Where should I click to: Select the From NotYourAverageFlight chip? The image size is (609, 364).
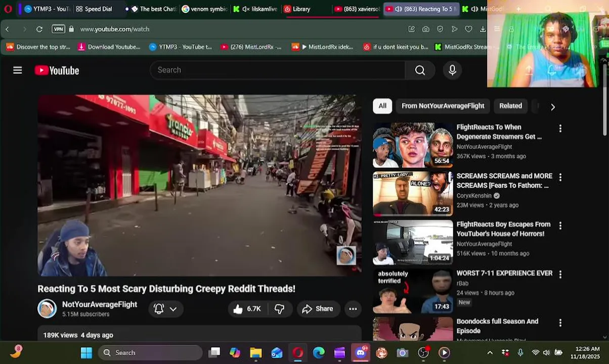click(443, 106)
